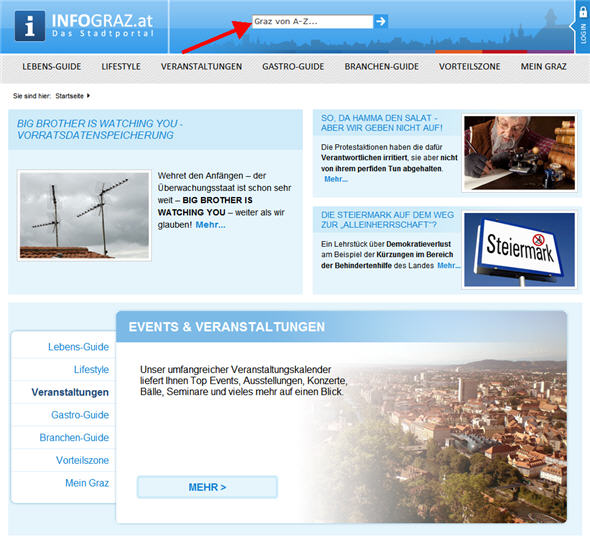
Task: Open 'So, da hamma den Salat' headline
Action: coord(382,123)
